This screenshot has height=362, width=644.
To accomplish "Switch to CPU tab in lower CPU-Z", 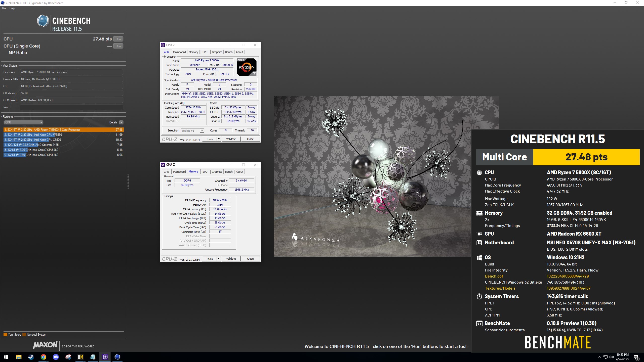I will pyautogui.click(x=167, y=172).
